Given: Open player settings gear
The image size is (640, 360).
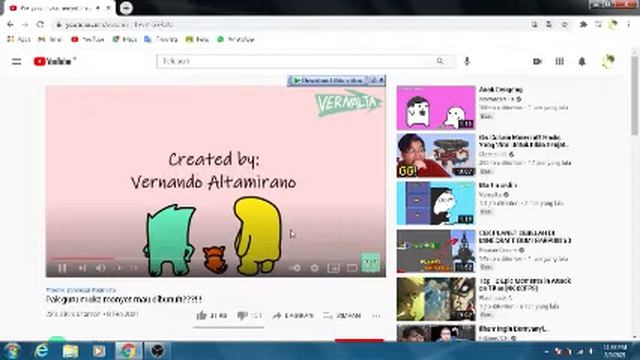Looking at the screenshot, I should pos(315,268).
